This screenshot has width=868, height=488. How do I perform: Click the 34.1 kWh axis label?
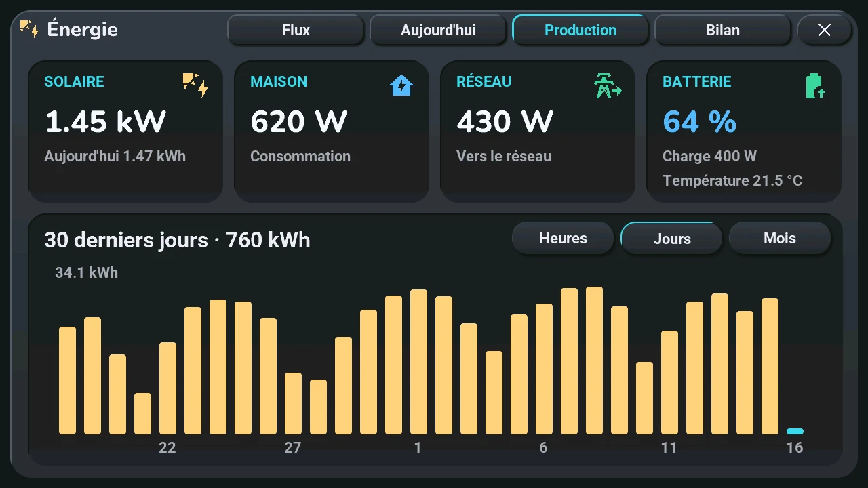tap(86, 273)
